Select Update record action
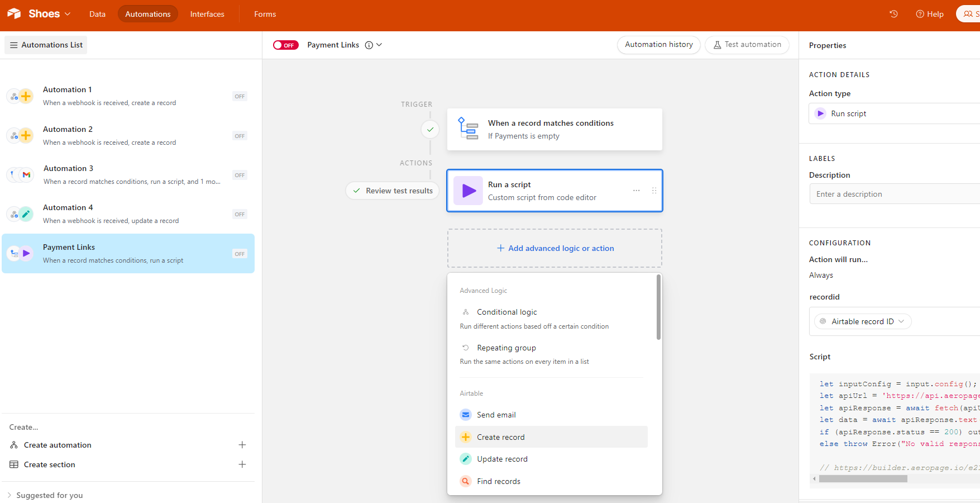Viewport: 980px width, 503px height. click(x=552, y=459)
